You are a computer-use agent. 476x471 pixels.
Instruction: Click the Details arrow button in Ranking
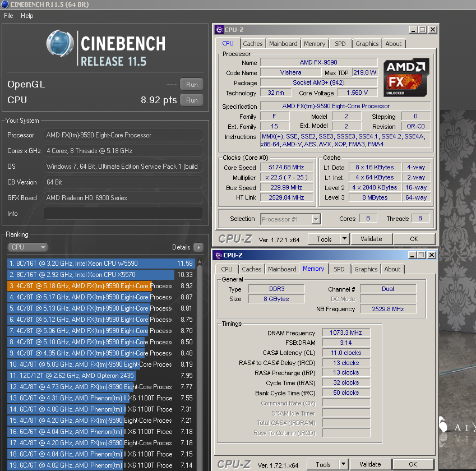click(x=198, y=247)
